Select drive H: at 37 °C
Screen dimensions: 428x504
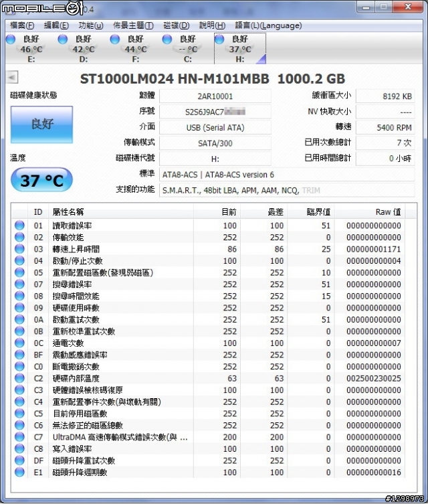pos(240,49)
